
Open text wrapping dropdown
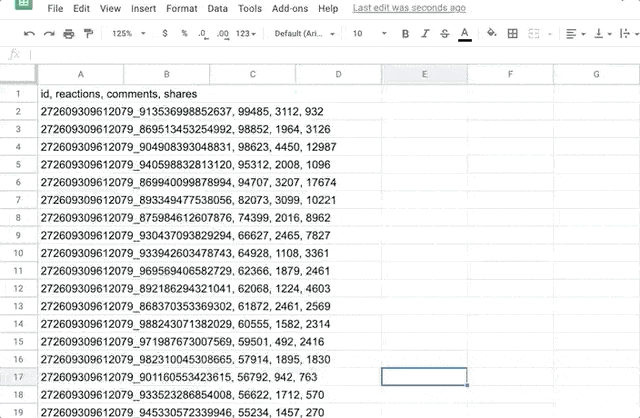[629, 34]
